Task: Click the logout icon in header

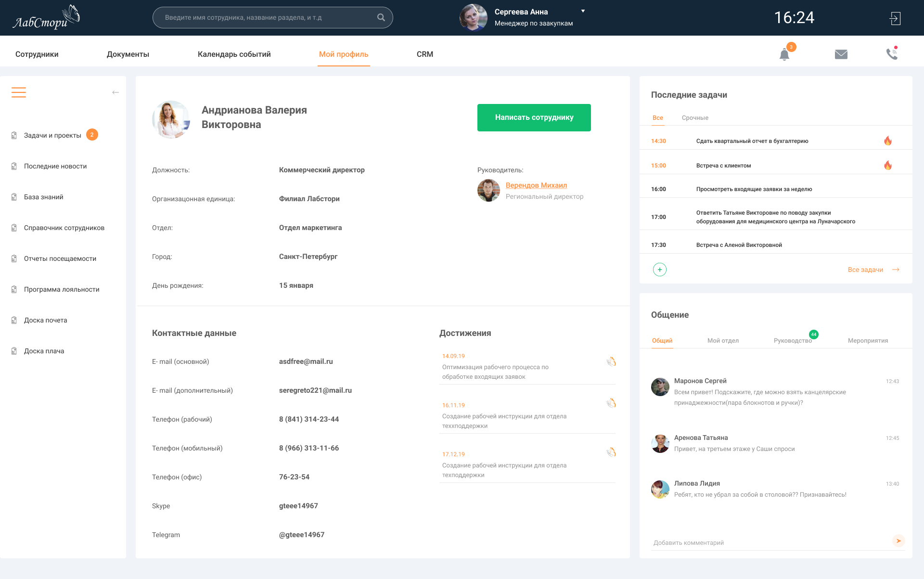Action: 895,18
